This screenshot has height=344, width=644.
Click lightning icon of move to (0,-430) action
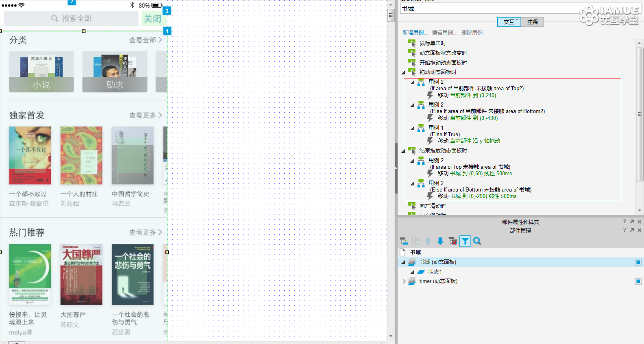click(x=430, y=118)
